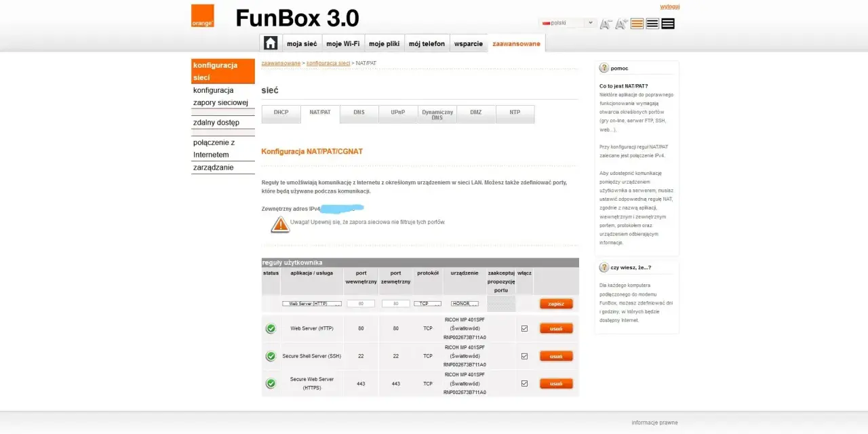Click the question mark help icon next to 'pomoc'
This screenshot has height=434, width=868.
point(604,68)
